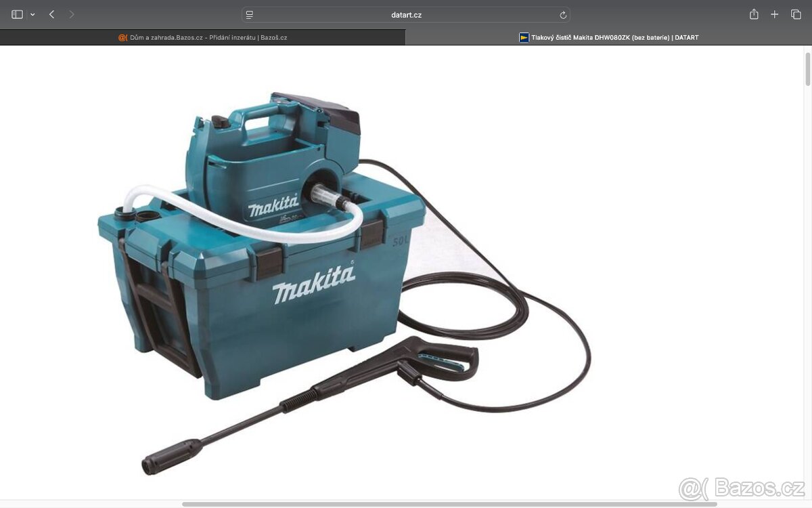Click the horizontal scrollbar at page bottom
Viewport: 812px width, 508px height.
[x=449, y=504]
